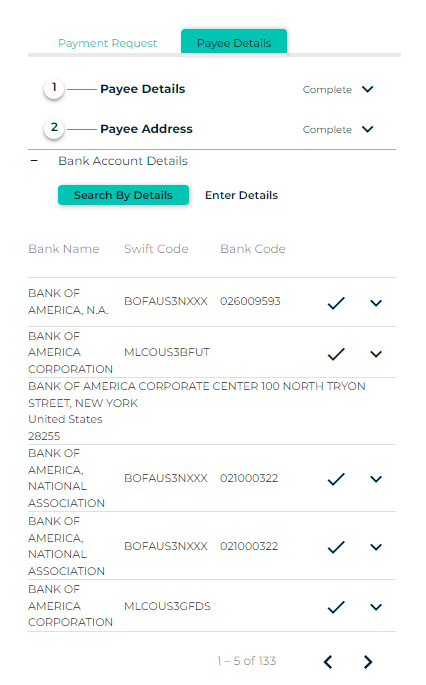The width and height of the screenshot is (426, 685).
Task: Switch to Enter Details mode
Action: pyautogui.click(x=242, y=195)
